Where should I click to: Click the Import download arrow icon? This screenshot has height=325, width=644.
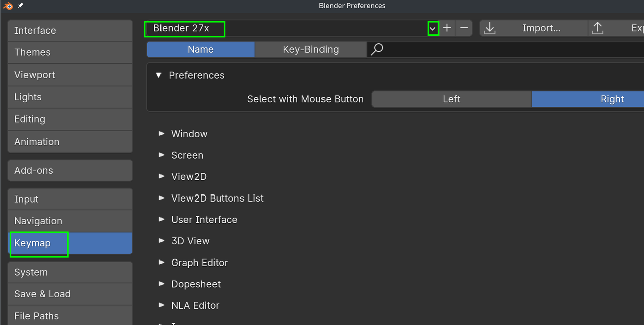(489, 28)
